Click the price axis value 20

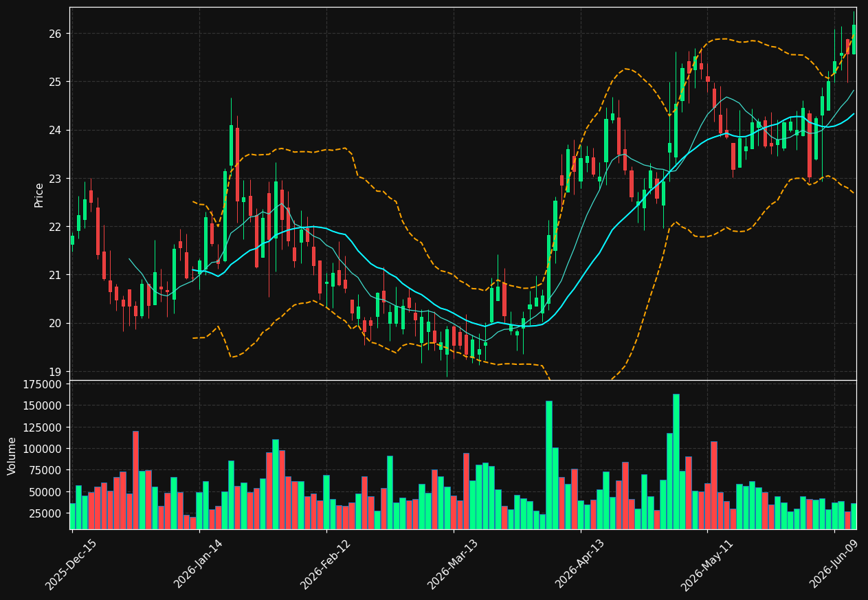(x=56, y=323)
